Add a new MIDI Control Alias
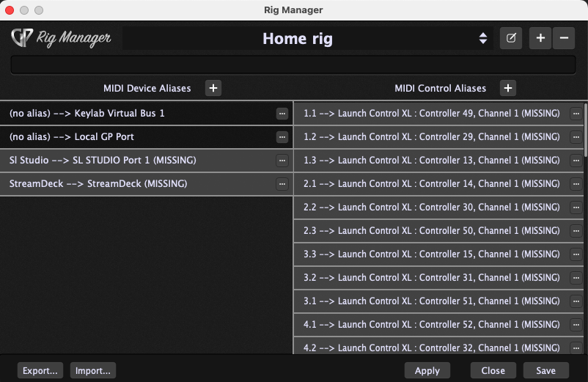 click(x=508, y=88)
